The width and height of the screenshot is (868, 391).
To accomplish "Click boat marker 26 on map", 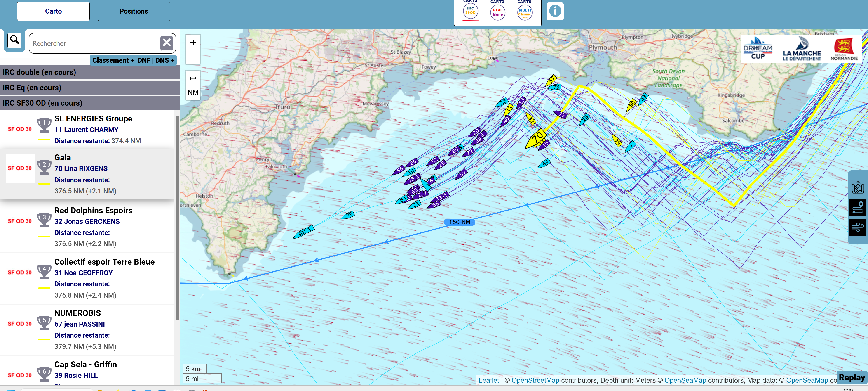I will tap(585, 119).
